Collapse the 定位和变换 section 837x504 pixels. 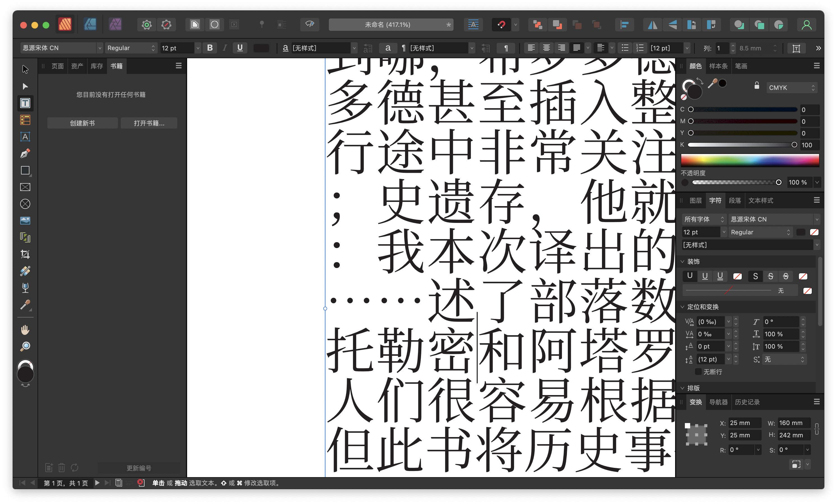[x=682, y=307]
